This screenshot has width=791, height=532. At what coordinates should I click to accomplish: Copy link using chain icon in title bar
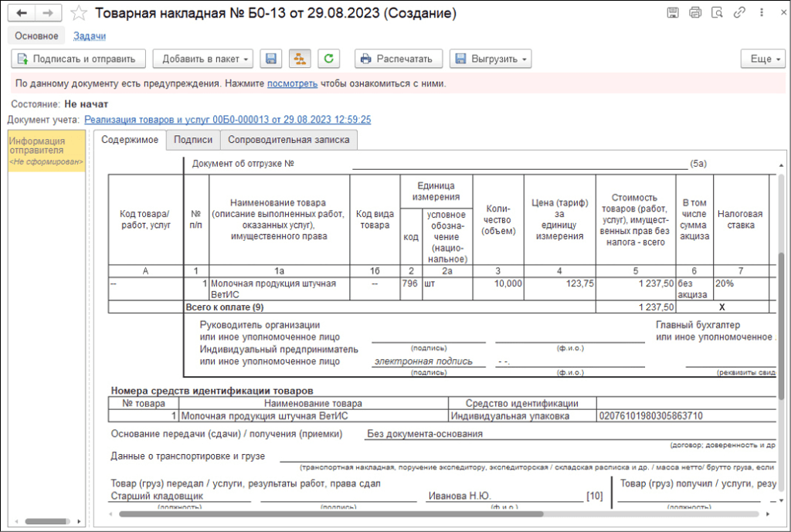pyautogui.click(x=739, y=13)
